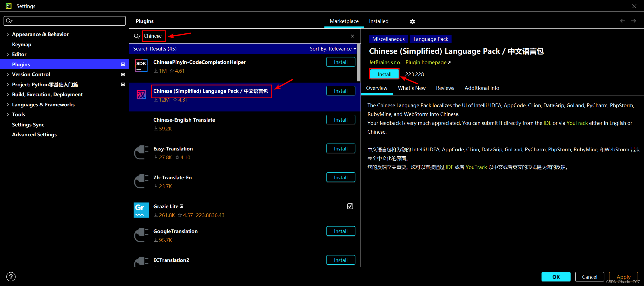644x286 pixels.
Task: Install the GoogleTranslation plugin
Action: [341, 231]
